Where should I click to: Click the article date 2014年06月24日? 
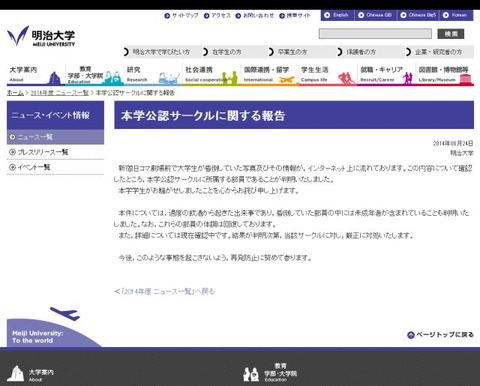[453, 143]
